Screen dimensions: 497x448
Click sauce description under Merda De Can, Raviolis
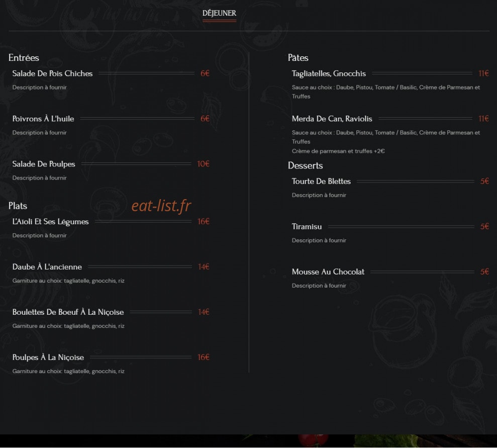(386, 137)
